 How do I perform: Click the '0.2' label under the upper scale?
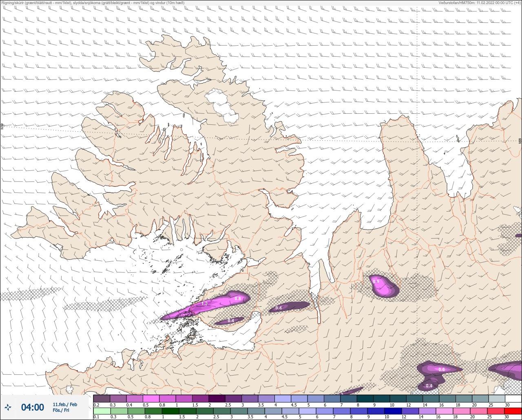(96, 405)
